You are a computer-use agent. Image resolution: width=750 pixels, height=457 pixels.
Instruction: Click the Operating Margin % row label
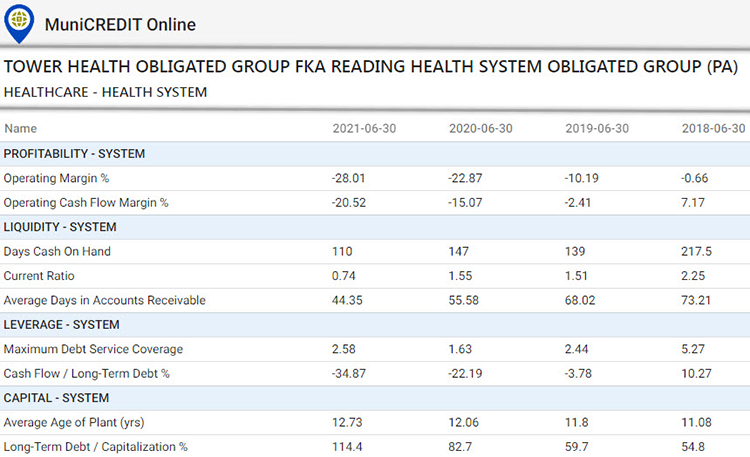(56, 178)
